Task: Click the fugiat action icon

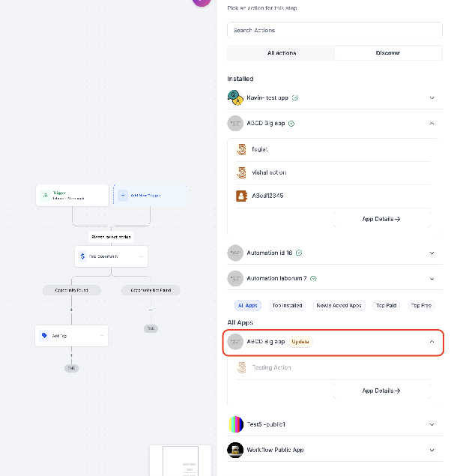Action: click(x=241, y=149)
